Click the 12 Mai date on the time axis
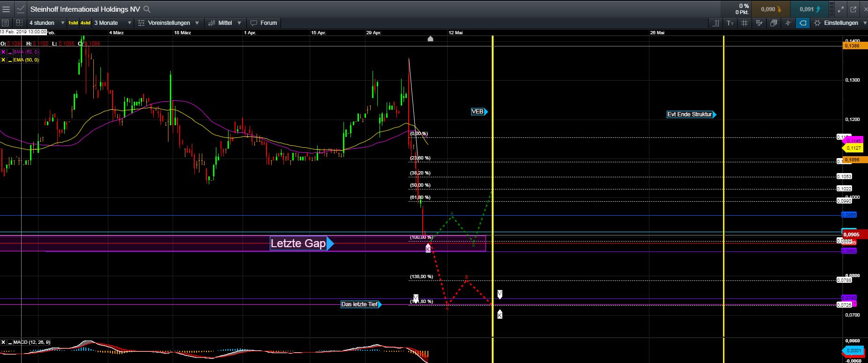The width and height of the screenshot is (868, 363). [456, 32]
